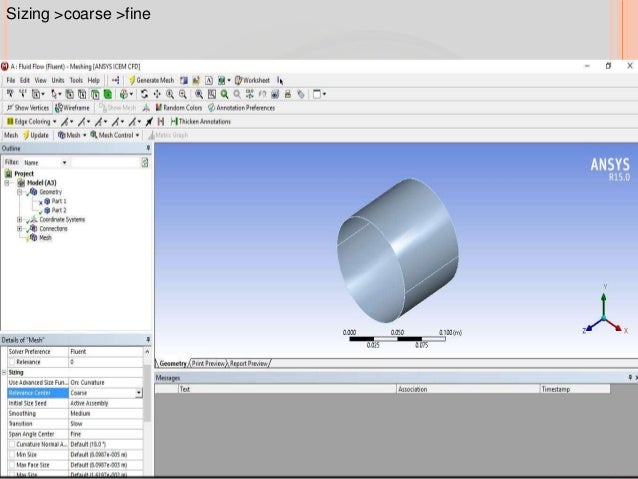Check the Curvature Normal Angle checkbox

[x=12, y=444]
